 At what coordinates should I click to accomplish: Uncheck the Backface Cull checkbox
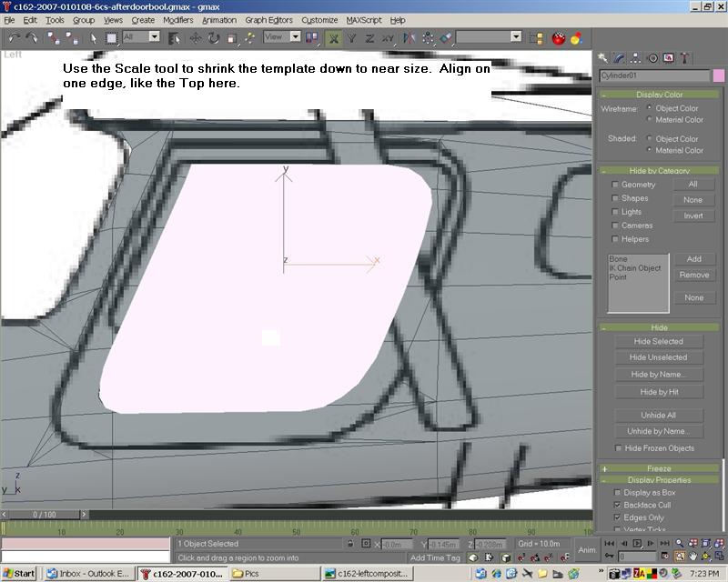[x=618, y=505]
